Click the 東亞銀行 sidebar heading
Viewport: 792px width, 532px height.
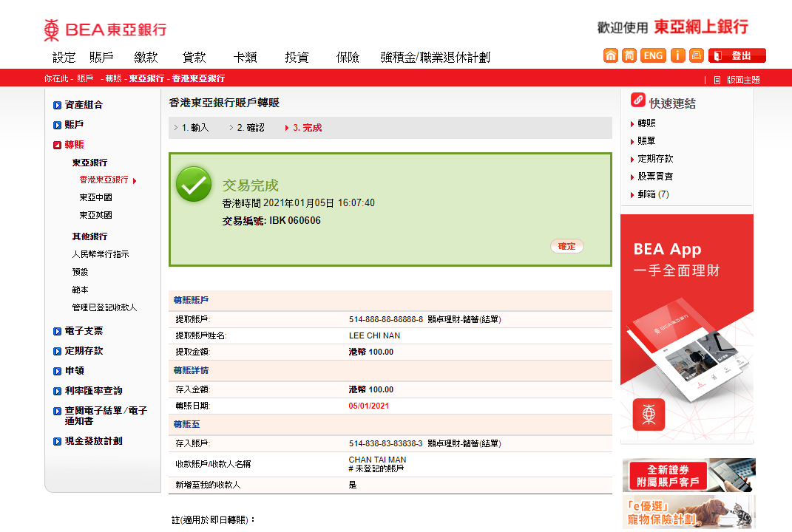[x=89, y=163]
